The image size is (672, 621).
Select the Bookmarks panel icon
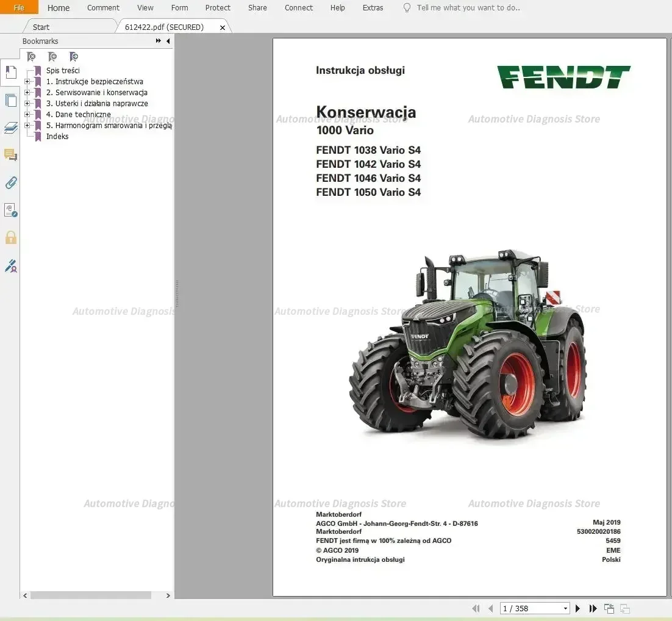10,72
